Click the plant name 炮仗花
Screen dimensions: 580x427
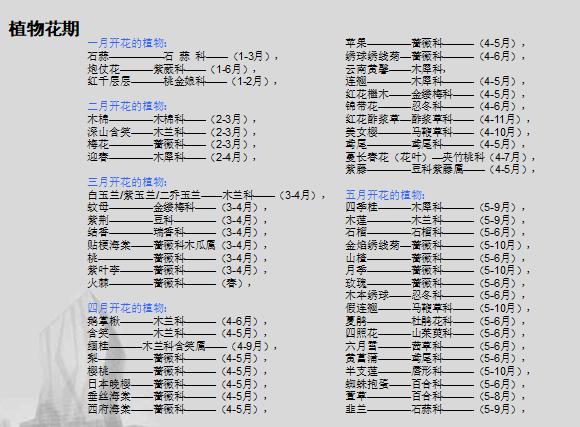click(x=104, y=69)
